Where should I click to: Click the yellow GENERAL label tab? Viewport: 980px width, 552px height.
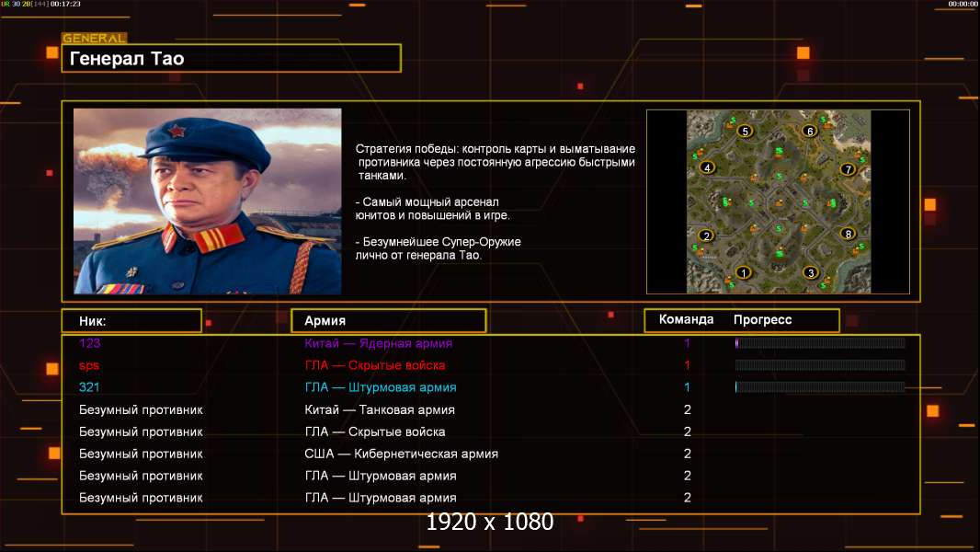95,38
